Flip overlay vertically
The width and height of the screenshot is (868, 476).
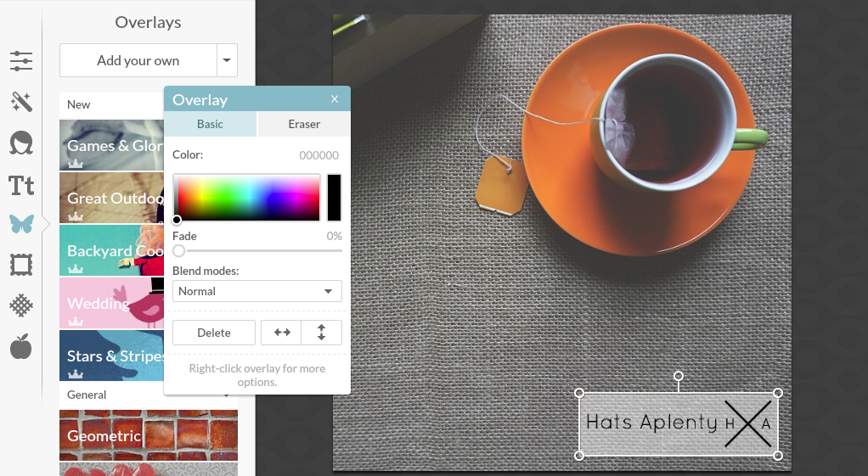point(321,333)
